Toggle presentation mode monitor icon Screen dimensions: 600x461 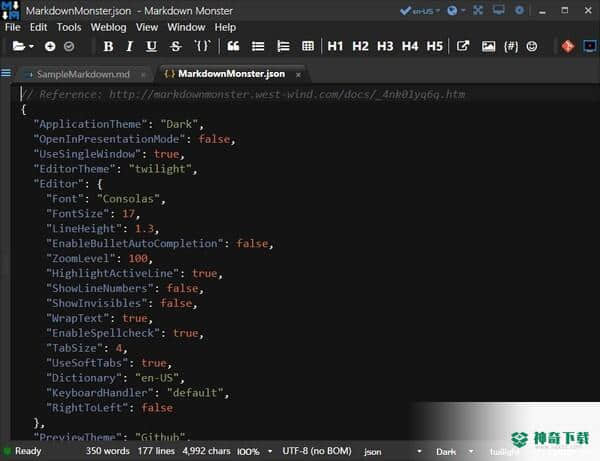click(499, 10)
